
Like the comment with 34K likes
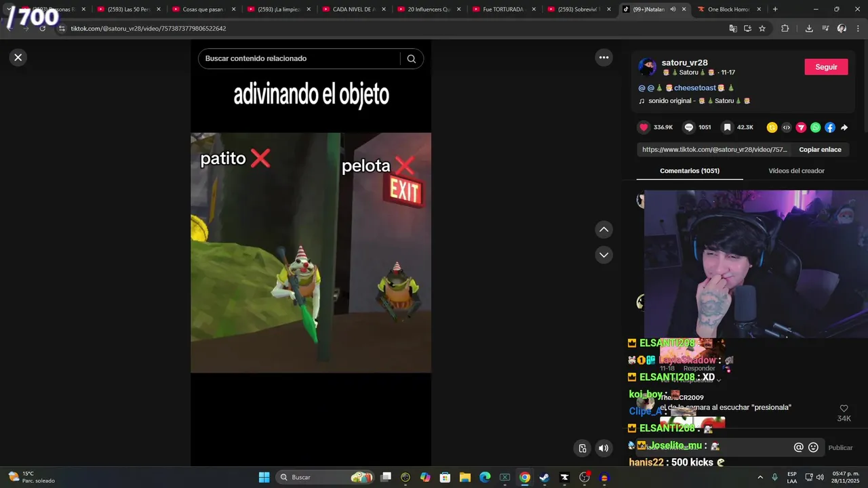(x=844, y=409)
